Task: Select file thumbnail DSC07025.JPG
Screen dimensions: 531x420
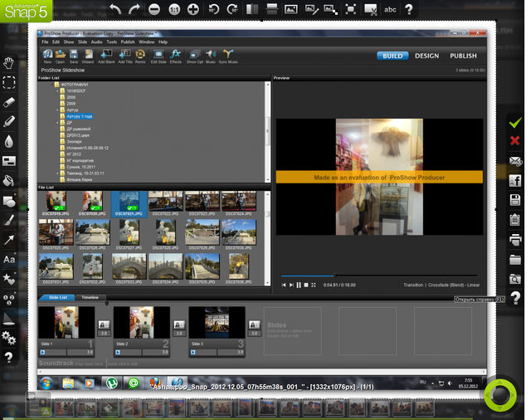Action: pyautogui.click(x=56, y=234)
